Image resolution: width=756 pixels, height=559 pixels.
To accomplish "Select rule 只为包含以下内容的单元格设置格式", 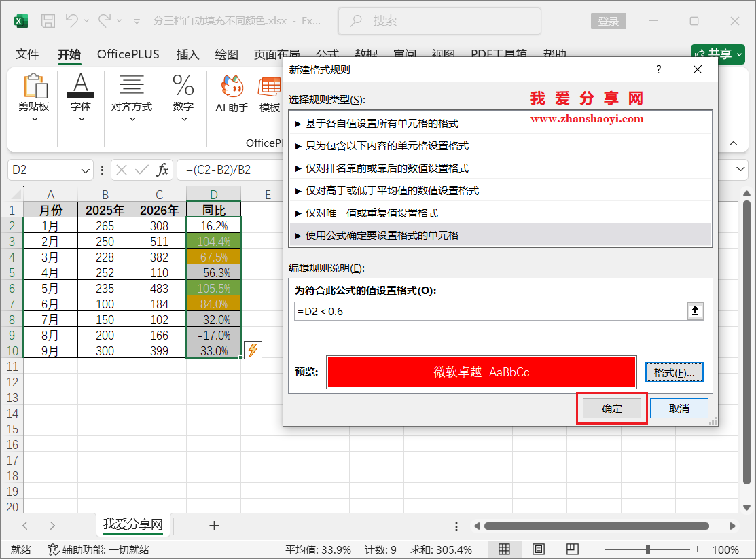I will coord(501,145).
